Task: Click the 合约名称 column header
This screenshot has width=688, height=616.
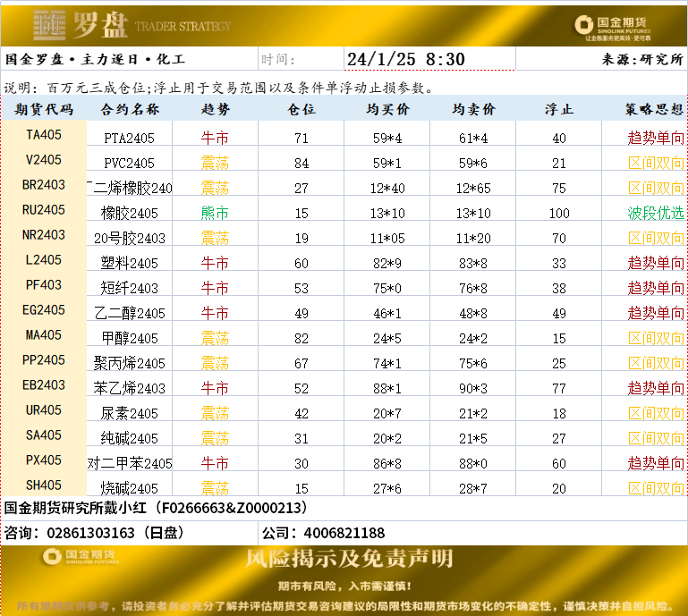Action: click(130, 109)
